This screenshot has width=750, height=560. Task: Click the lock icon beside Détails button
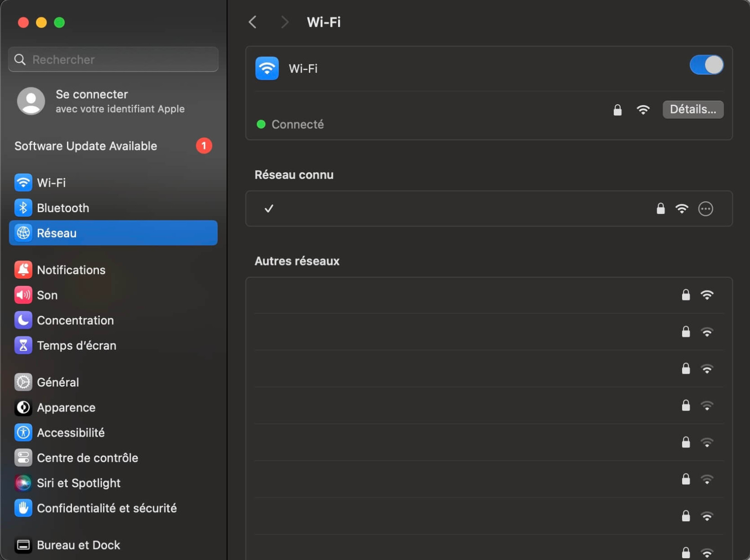617,110
